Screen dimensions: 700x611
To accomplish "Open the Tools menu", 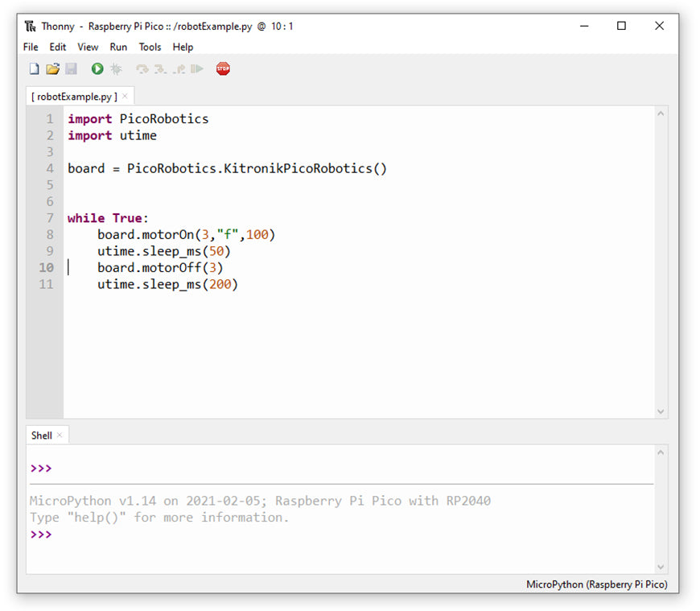I will point(150,47).
